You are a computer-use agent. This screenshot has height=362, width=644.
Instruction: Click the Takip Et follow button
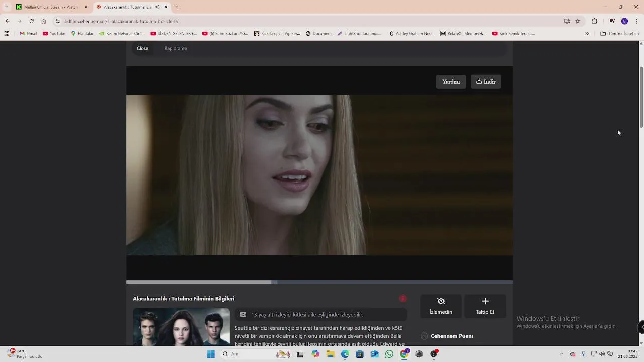tap(485, 306)
